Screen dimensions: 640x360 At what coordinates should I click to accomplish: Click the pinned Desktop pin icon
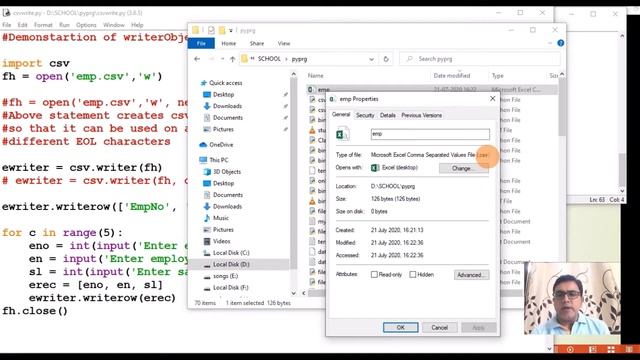285,95
